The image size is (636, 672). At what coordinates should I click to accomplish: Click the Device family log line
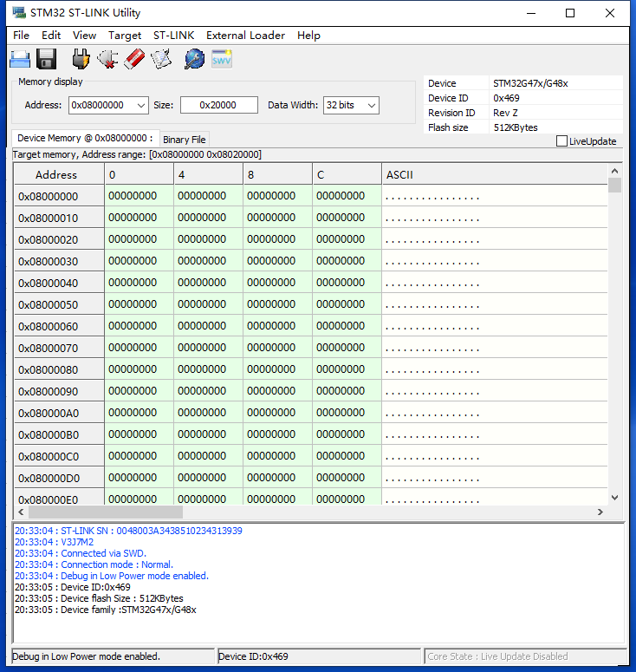[106, 610]
